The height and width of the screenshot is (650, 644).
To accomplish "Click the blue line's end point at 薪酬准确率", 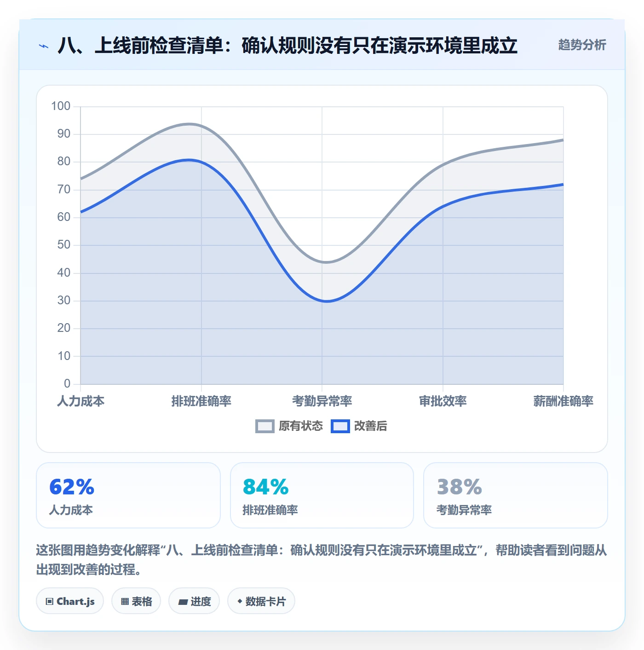I will click(563, 185).
